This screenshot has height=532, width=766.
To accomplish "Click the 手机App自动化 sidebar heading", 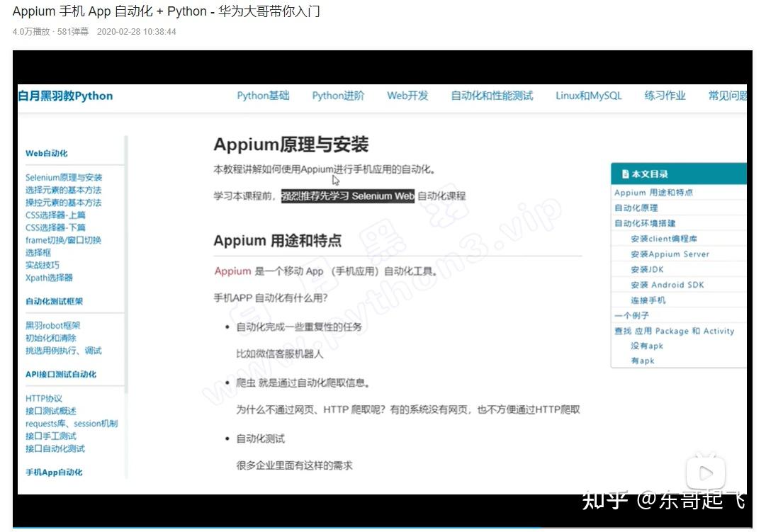I will (x=55, y=472).
